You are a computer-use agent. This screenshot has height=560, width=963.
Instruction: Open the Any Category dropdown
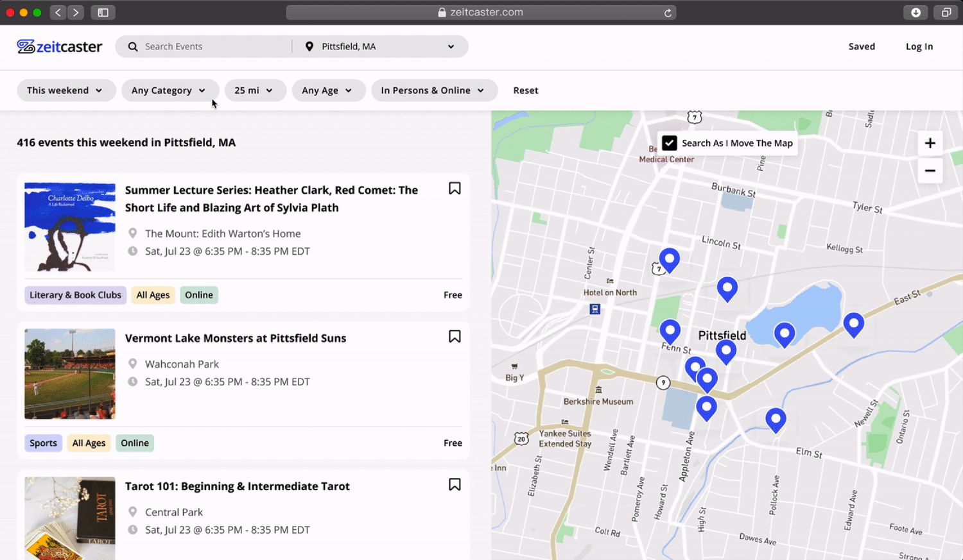tap(170, 90)
